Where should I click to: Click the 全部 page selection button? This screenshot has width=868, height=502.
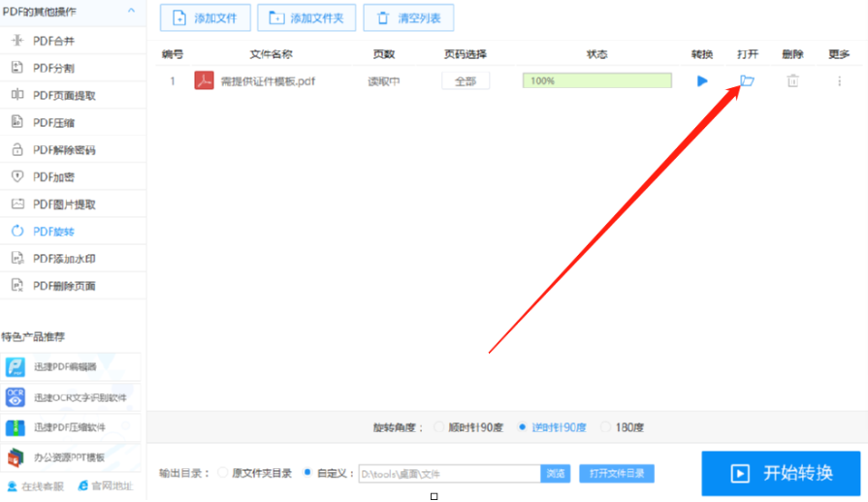click(x=466, y=81)
